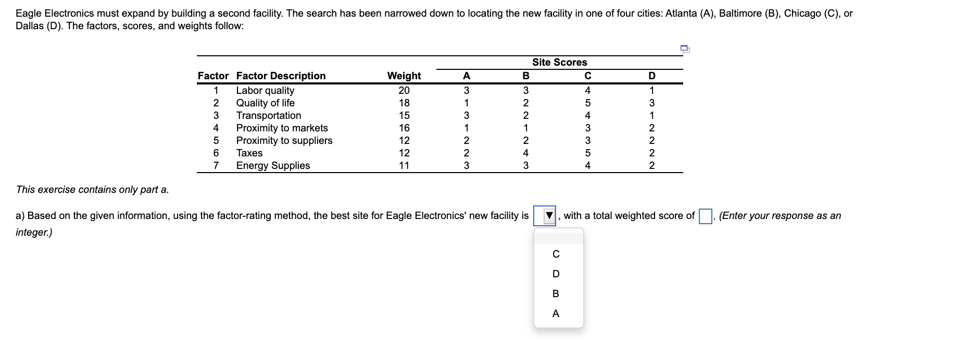Select the Quality of life factor description
Image resolution: width=980 pixels, height=341 pixels.
265,103
